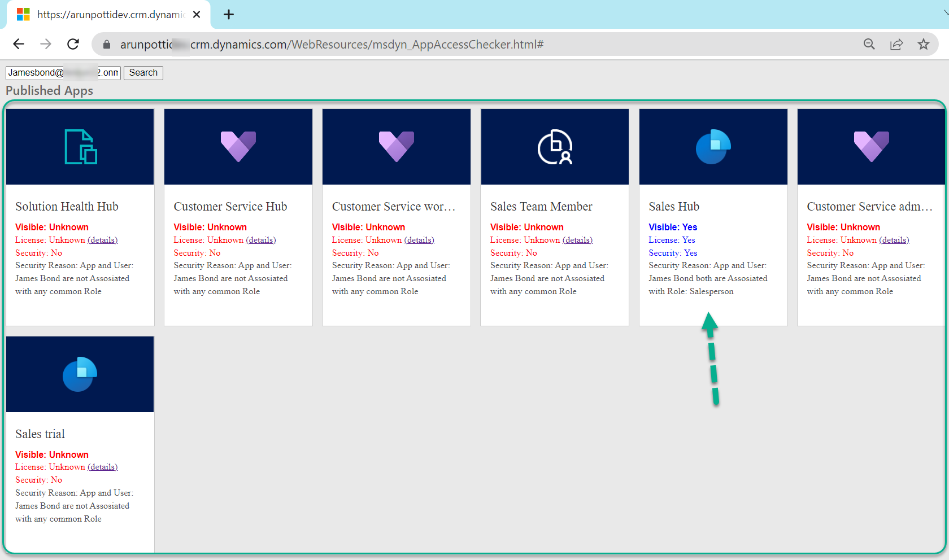Click the Sales Team Member magnifier icon
This screenshot has width=949, height=560.
[554, 146]
